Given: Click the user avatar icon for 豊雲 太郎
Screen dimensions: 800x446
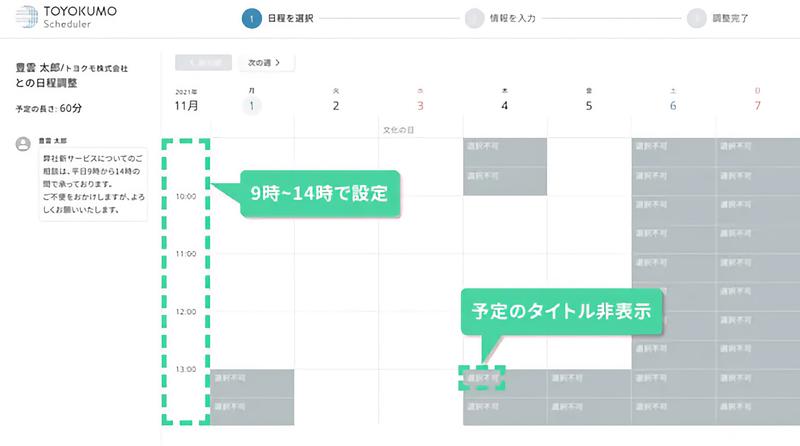Looking at the screenshot, I should coord(23,144).
